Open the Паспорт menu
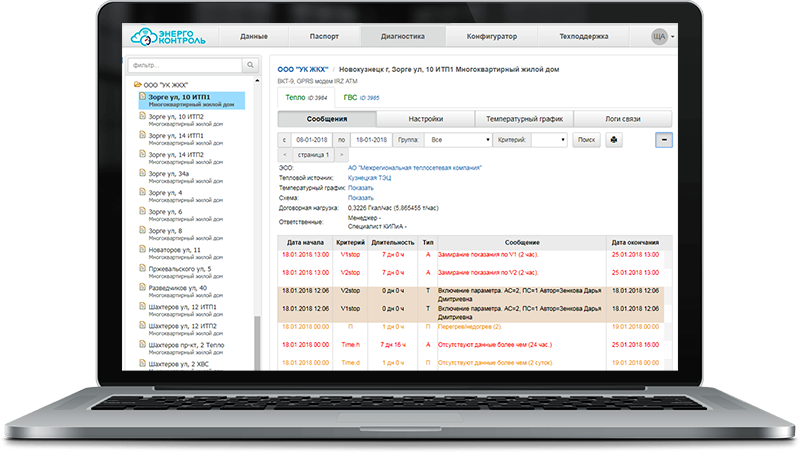This screenshot has height=454, width=800. pos(324,37)
